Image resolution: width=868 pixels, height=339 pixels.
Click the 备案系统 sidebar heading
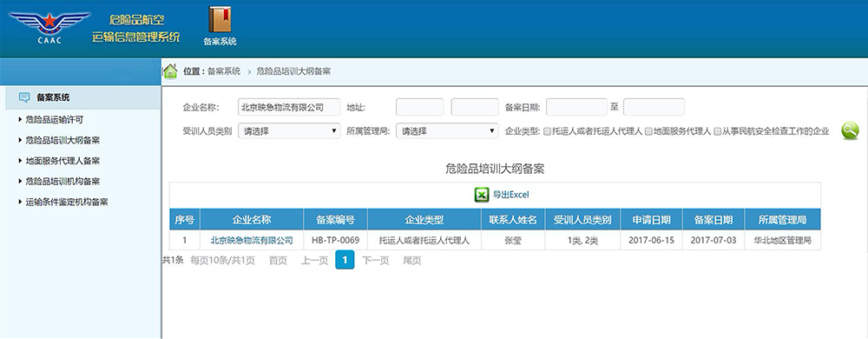pos(53,97)
